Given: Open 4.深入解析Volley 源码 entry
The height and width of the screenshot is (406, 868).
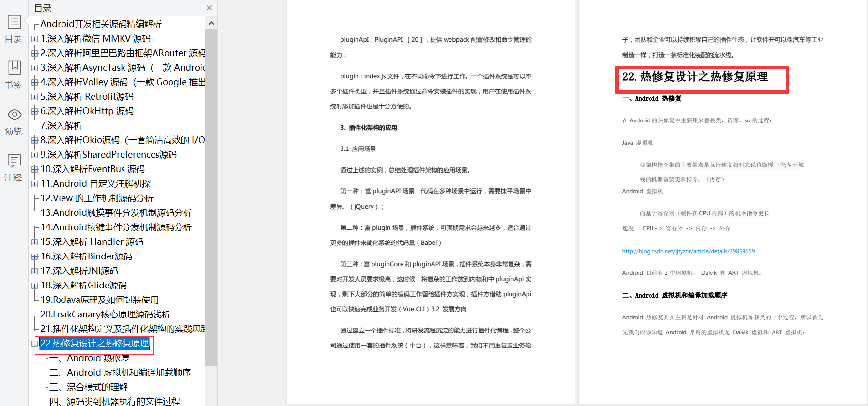Looking at the screenshot, I should click(x=123, y=82).
